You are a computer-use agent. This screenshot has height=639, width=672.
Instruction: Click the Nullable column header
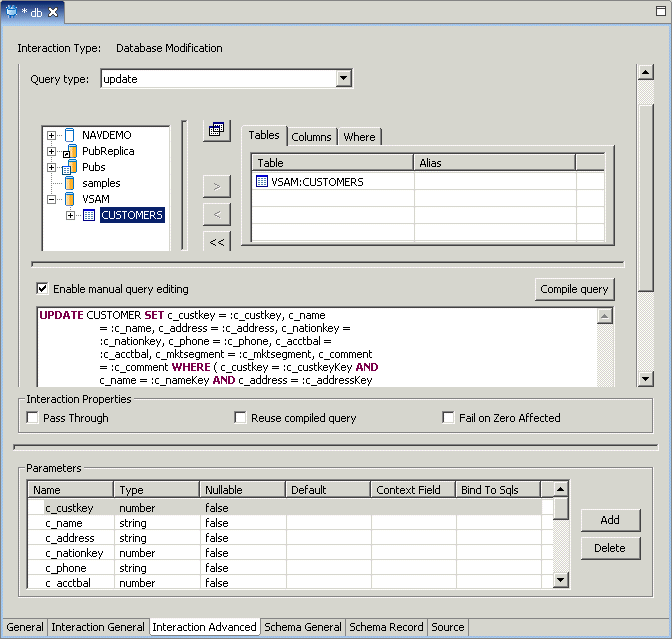tap(243, 490)
